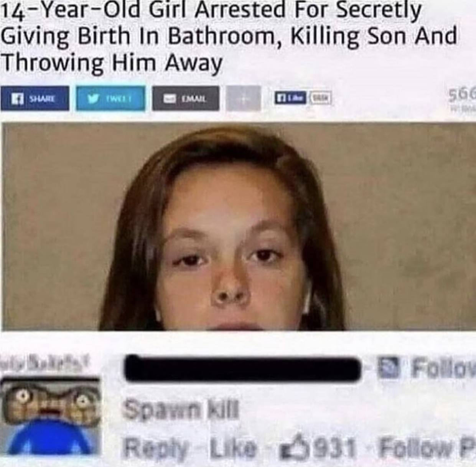476x467 pixels.
Task: Click the blacked-out commenter name
Action: (243, 369)
